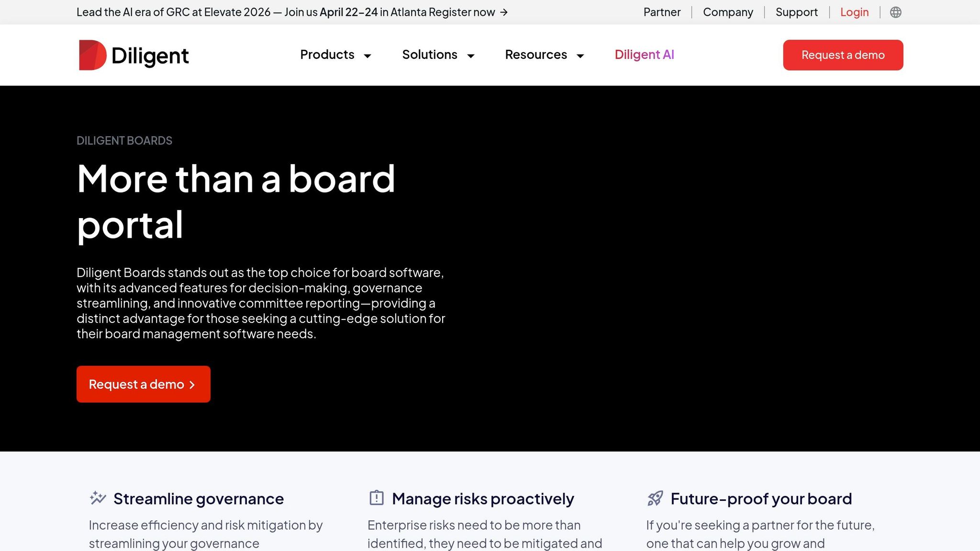Click the clipboard icon beside Manage risks proactively

point(377,497)
